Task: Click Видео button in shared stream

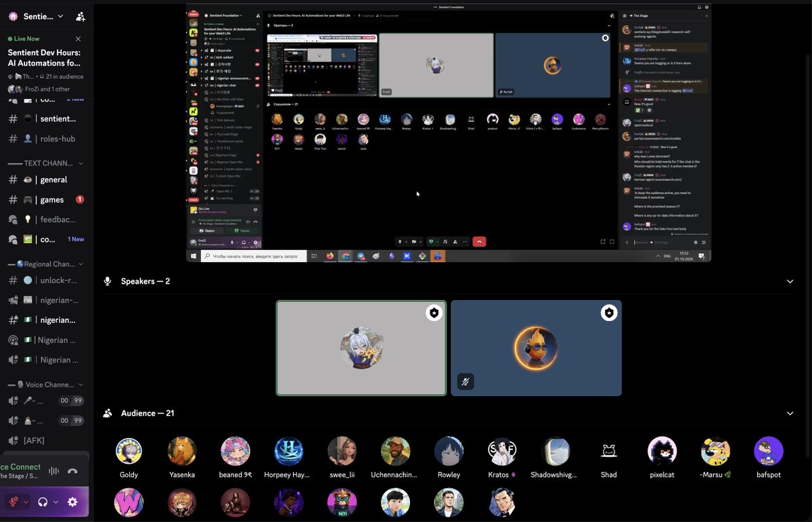Action: click(x=208, y=230)
